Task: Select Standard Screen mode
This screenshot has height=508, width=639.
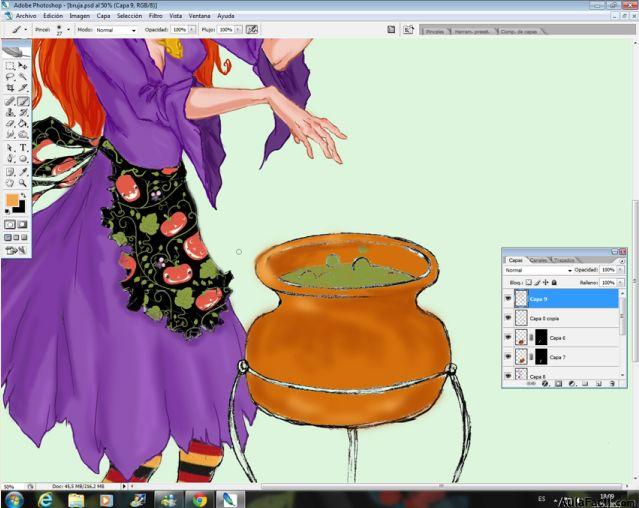Action: tap(8, 237)
